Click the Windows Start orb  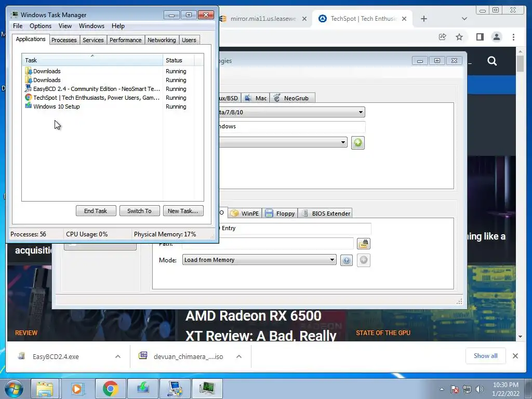[x=14, y=389]
